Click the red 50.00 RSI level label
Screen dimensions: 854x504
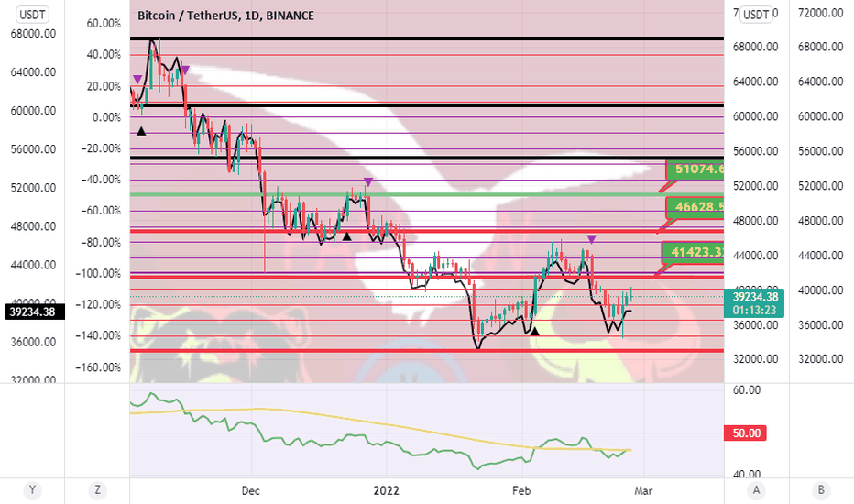pyautogui.click(x=745, y=433)
